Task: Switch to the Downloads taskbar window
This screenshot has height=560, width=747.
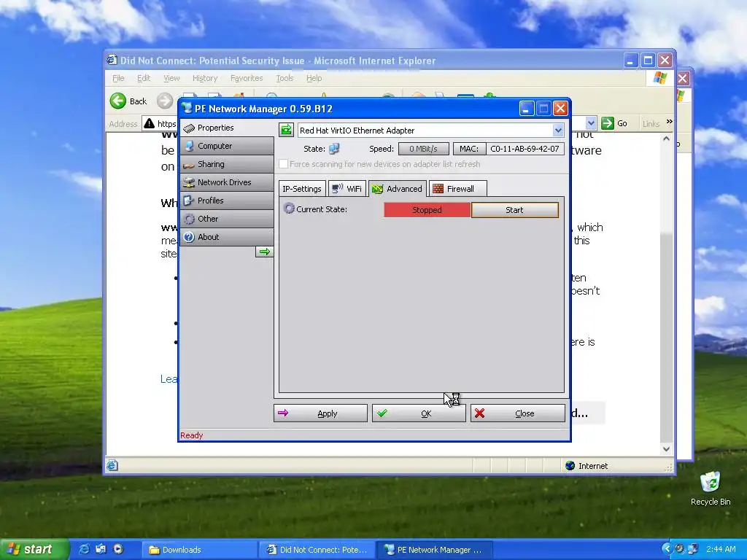Action: coord(200,550)
